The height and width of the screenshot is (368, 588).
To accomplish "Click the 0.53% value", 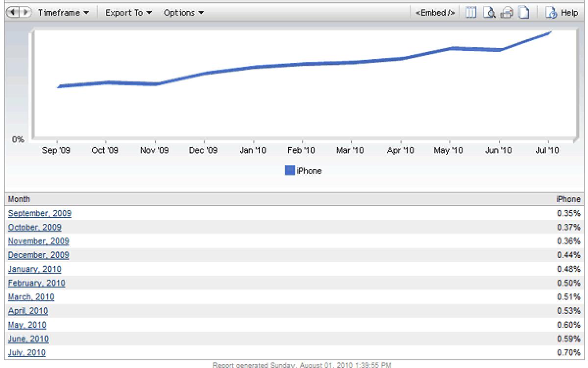I will pyautogui.click(x=569, y=311).
